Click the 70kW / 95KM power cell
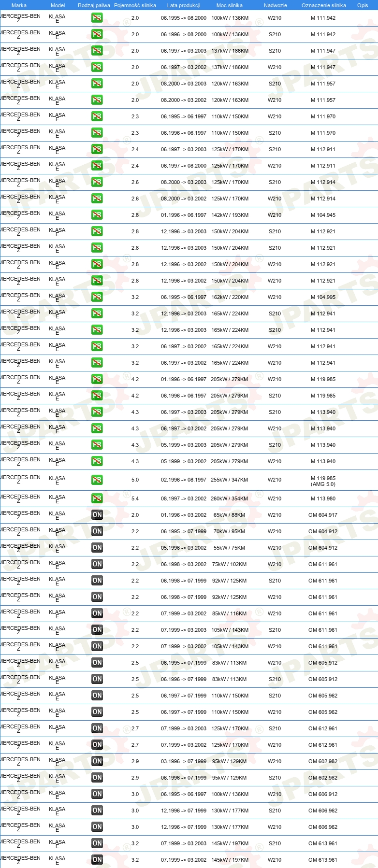 pos(230,532)
